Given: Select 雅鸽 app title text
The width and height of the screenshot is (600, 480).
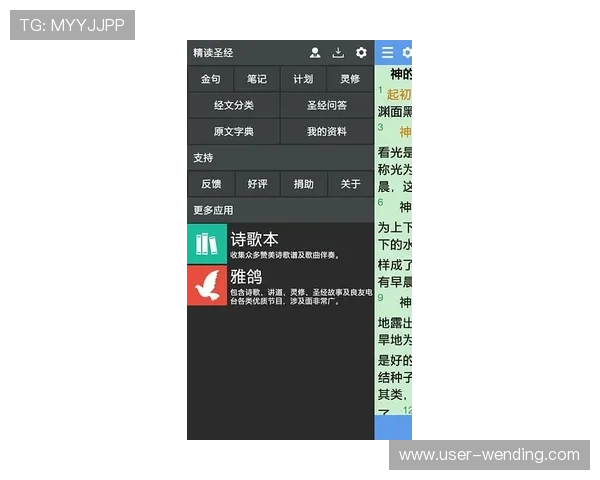Looking at the screenshot, I should [x=246, y=276].
